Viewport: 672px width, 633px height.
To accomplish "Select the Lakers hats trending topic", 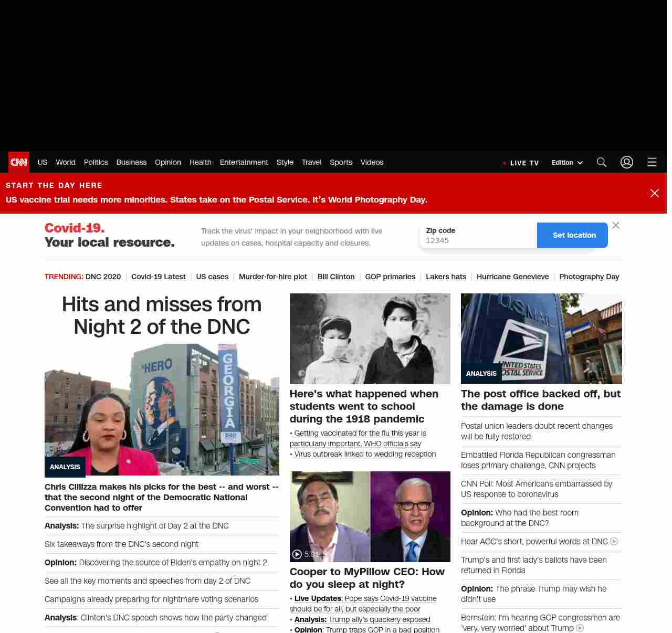I will coord(446,277).
